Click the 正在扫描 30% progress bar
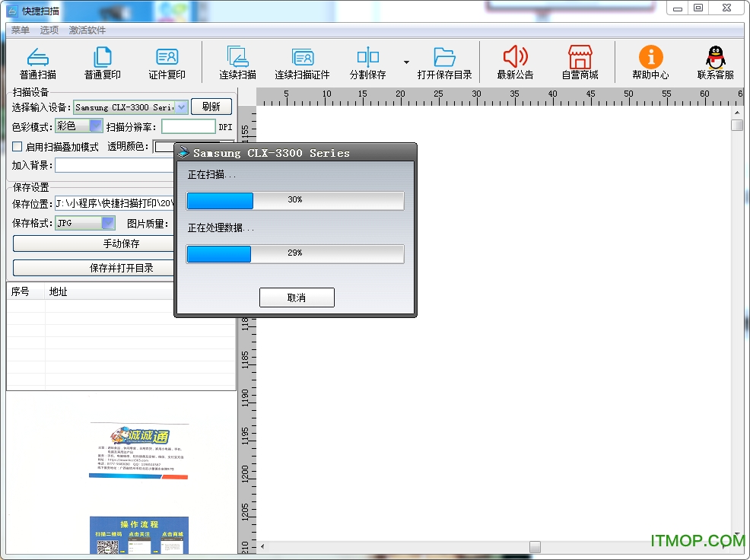This screenshot has width=750, height=560. pos(295,201)
